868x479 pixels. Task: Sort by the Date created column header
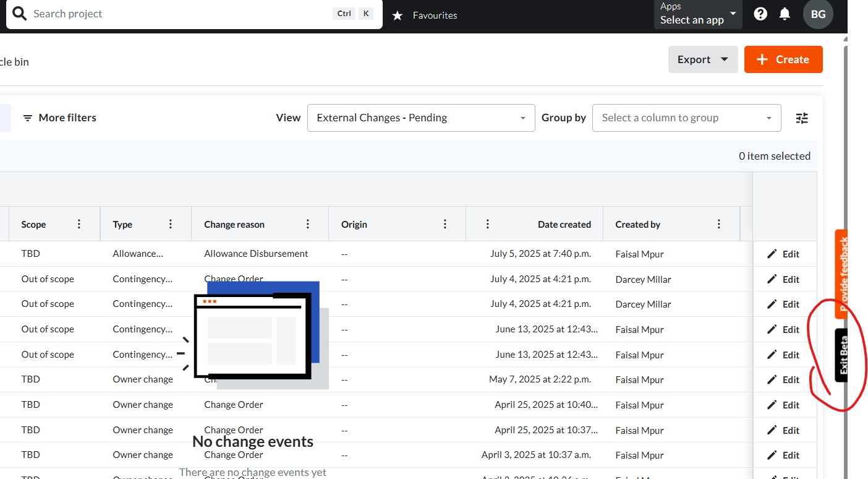click(564, 225)
